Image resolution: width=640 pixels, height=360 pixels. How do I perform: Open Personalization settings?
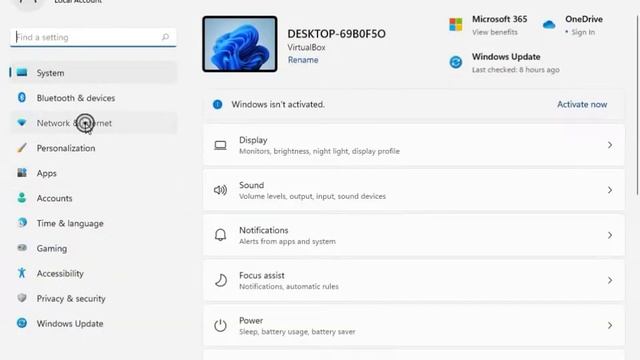(x=93, y=148)
